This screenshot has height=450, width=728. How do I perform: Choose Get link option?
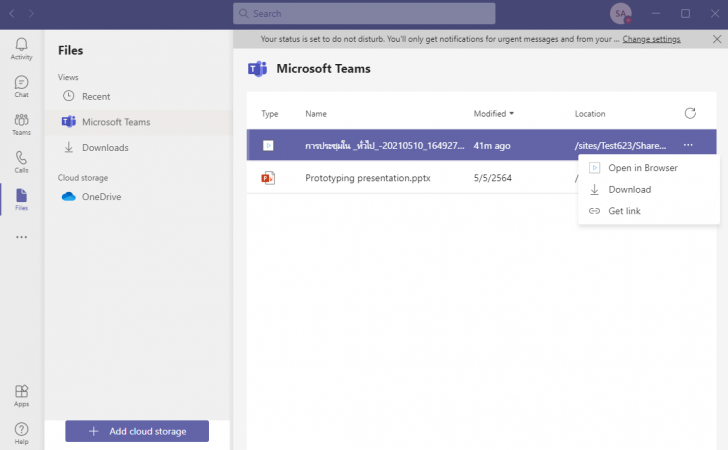649,211
